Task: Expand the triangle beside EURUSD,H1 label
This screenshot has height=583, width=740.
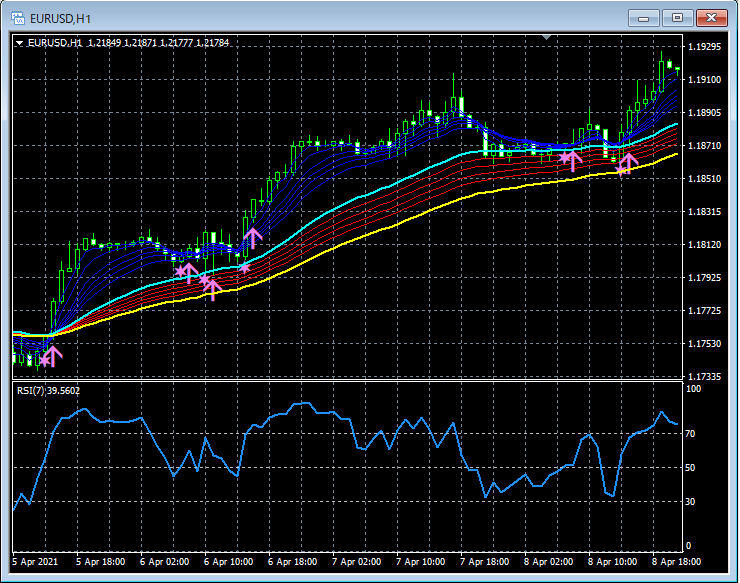Action: pos(19,43)
